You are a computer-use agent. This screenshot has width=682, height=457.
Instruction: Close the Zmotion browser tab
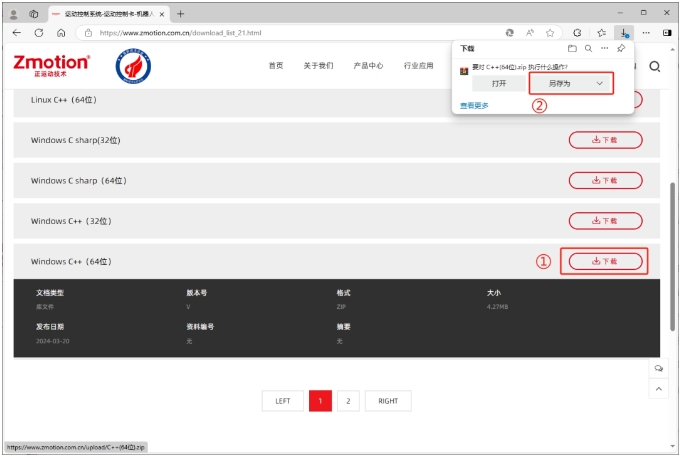161,14
